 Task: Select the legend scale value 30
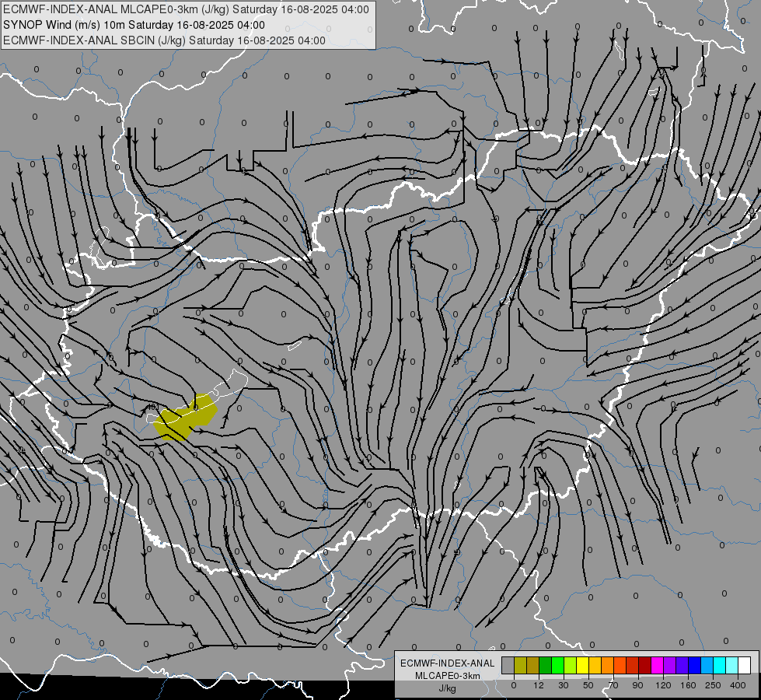tap(564, 685)
